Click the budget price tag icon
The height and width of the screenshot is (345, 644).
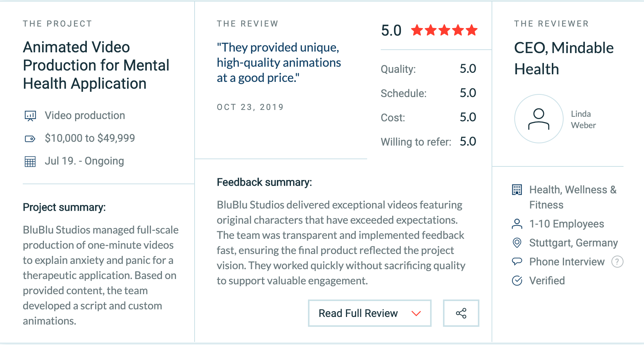[30, 139]
